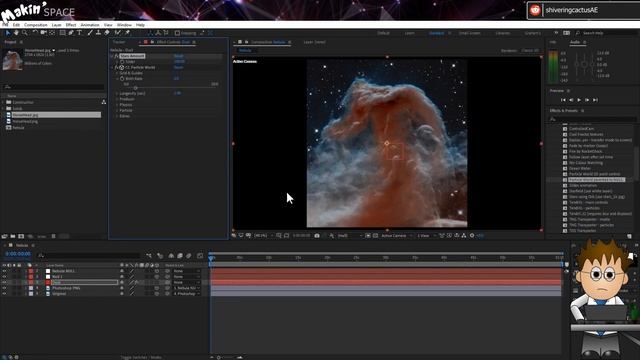Select the Pan Behind anchor point tool
Image resolution: width=640 pixels, height=360 pixels.
52,33
